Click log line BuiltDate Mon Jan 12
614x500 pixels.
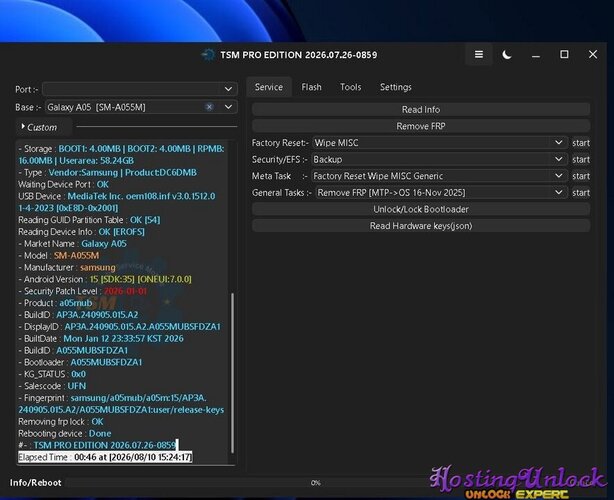[x=101, y=338]
